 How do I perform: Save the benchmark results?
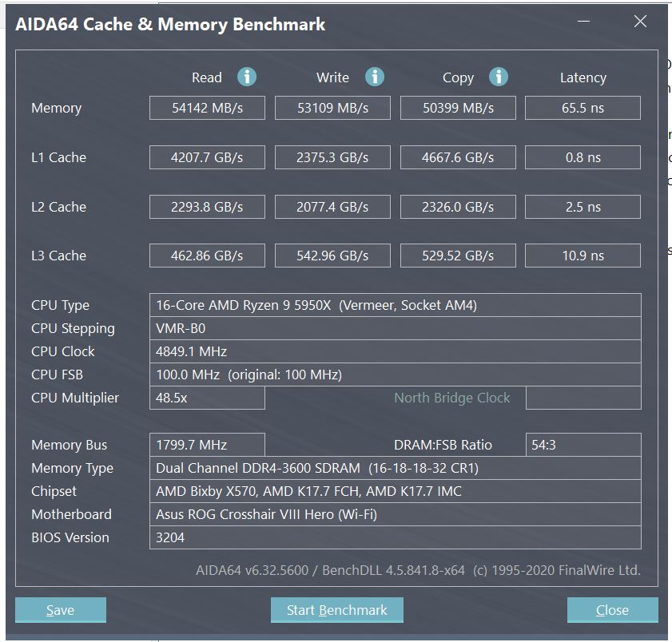(61, 610)
